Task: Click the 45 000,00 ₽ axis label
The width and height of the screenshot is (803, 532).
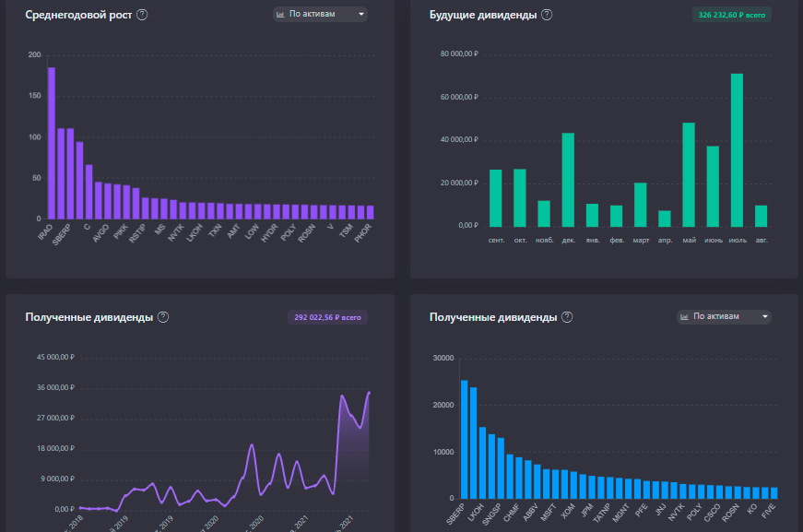Action: click(55, 357)
